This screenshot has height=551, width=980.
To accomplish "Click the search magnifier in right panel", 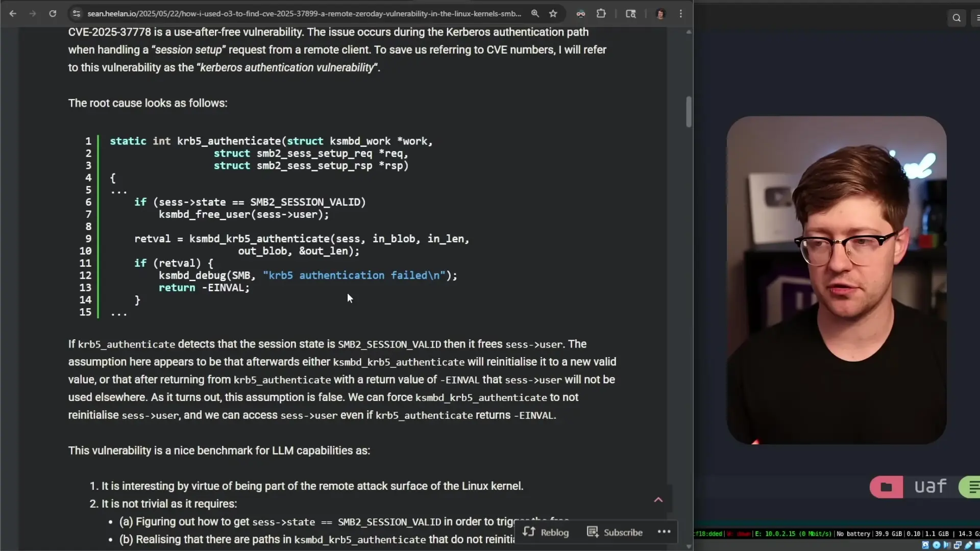I will click(957, 18).
